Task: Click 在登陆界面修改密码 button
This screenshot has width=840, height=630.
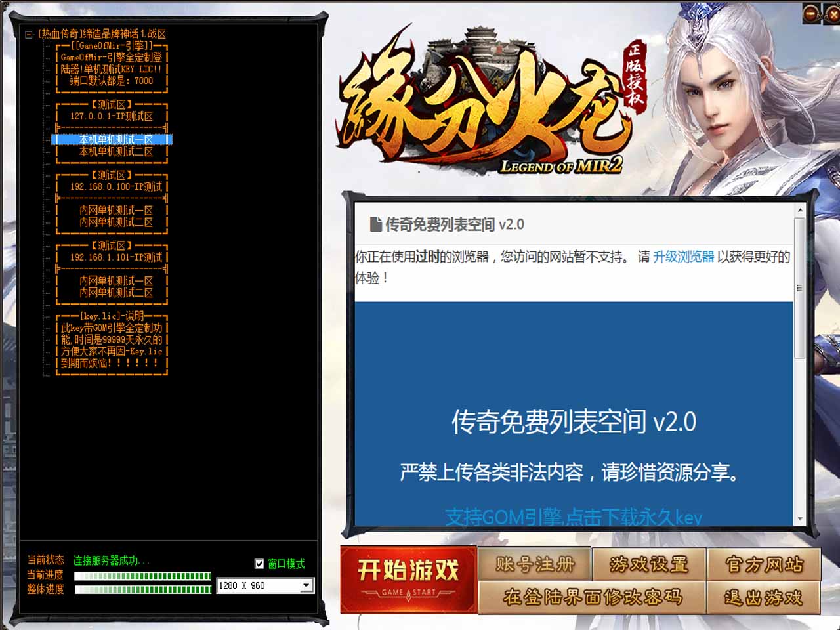Action: click(x=592, y=597)
